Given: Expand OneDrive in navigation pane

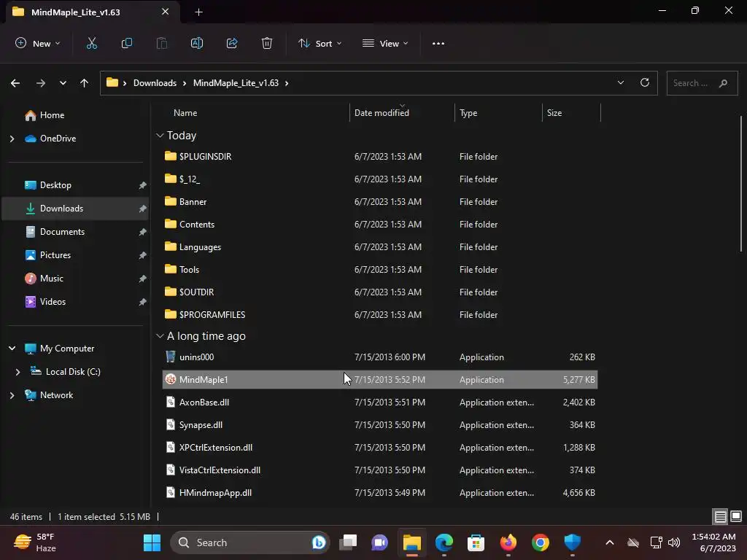Looking at the screenshot, I should [x=12, y=139].
